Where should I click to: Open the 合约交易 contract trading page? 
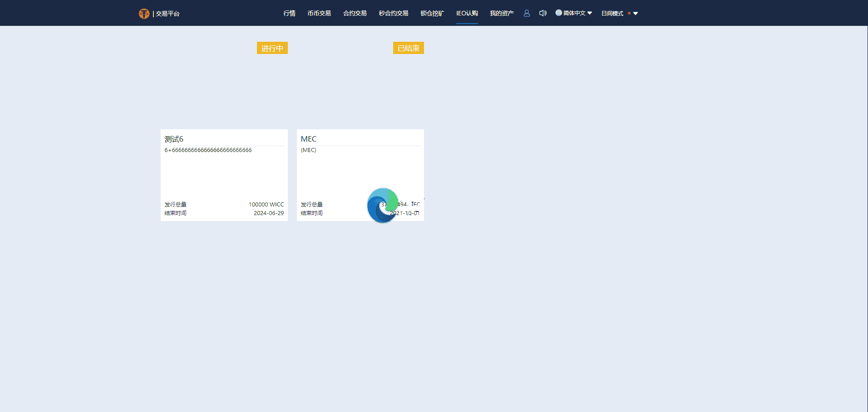click(355, 13)
